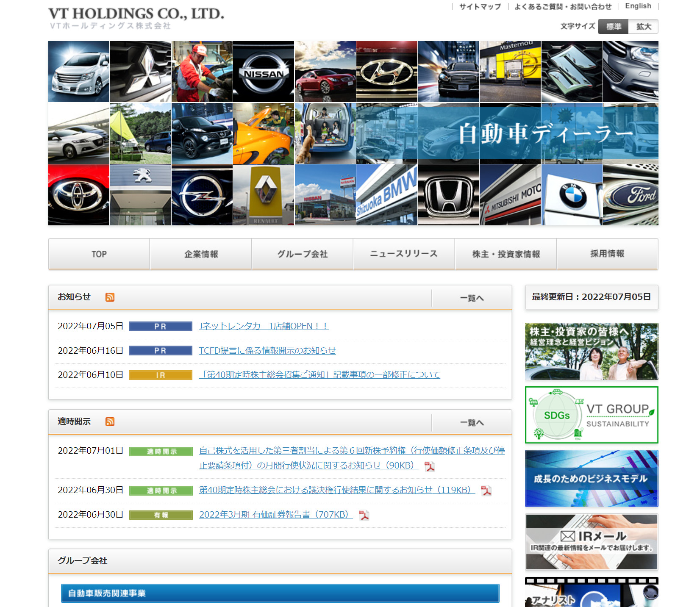Viewport: 700px width, 607px height.
Task: Open よくあるご質問・お問い合わせ link
Action: click(x=563, y=6)
